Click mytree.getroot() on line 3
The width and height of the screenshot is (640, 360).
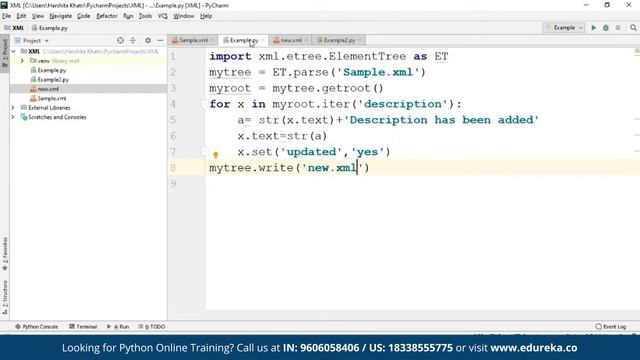pos(328,88)
